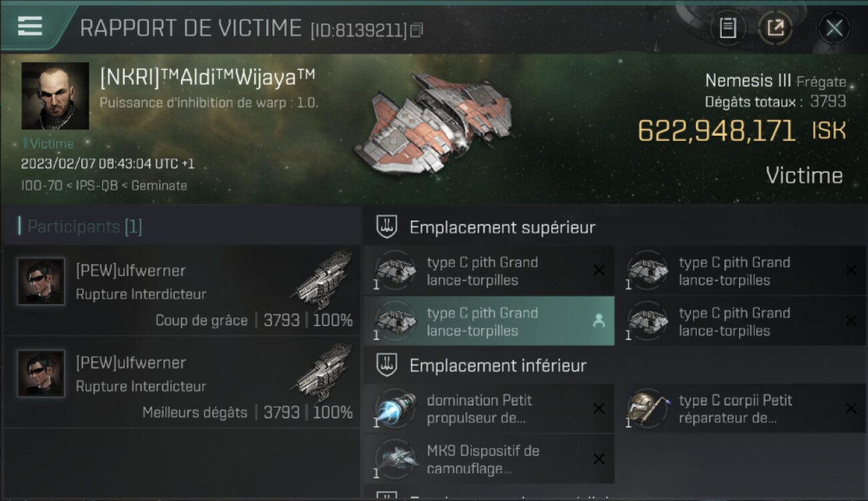Copy the kill report ID
The height and width of the screenshot is (501, 868).
click(x=417, y=30)
